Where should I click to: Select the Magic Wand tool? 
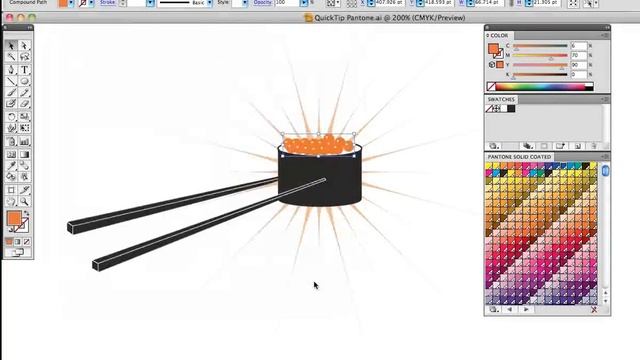pos(11,57)
